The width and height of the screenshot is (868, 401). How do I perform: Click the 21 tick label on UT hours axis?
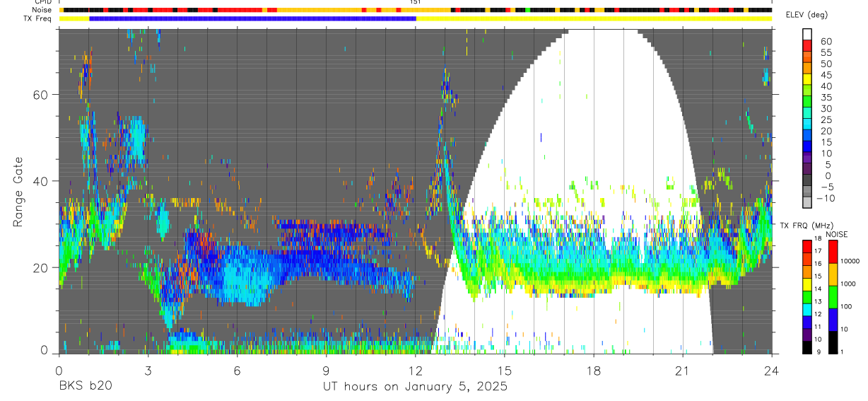(682, 371)
